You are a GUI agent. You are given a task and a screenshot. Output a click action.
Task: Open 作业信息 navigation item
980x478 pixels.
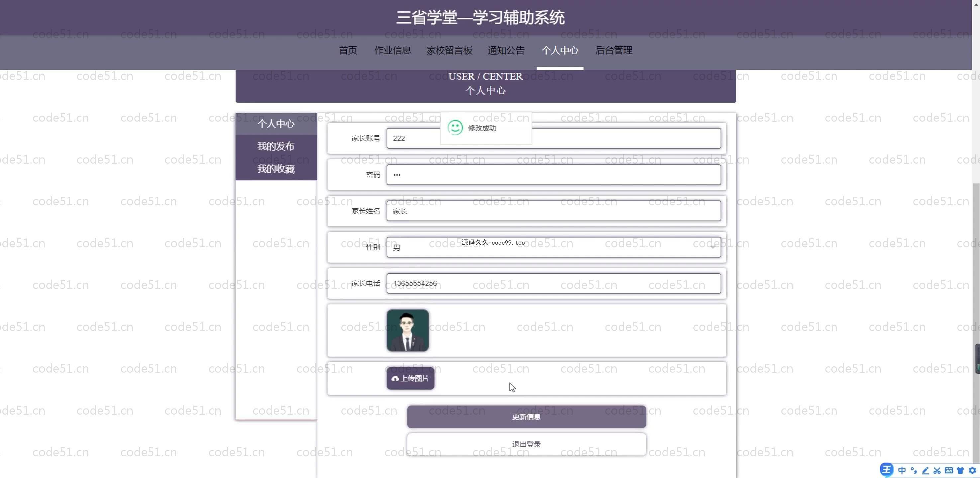(393, 50)
